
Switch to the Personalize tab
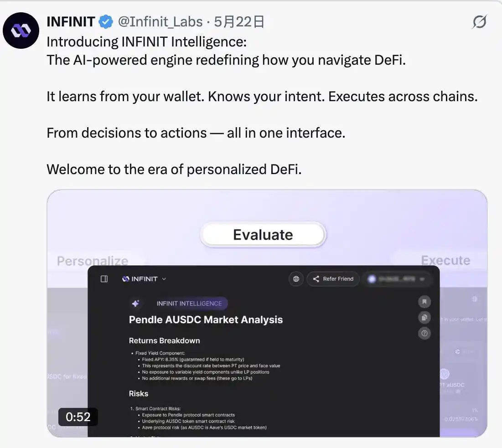tap(93, 261)
